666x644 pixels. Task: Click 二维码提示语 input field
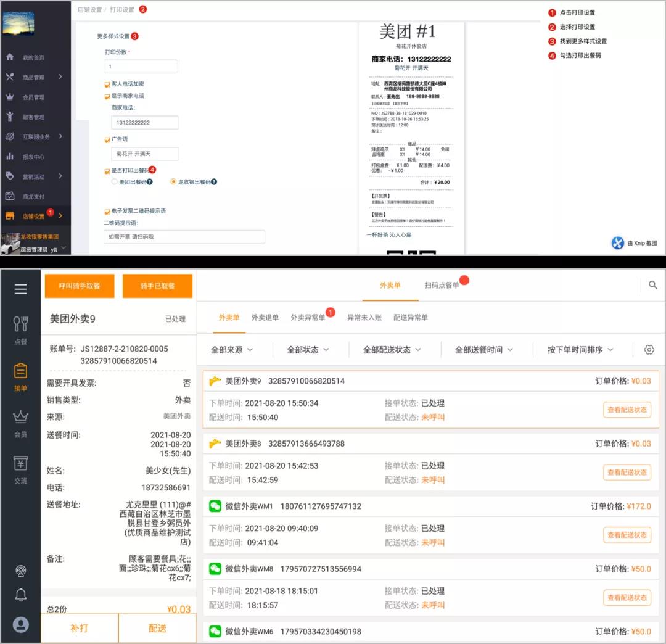[184, 237]
